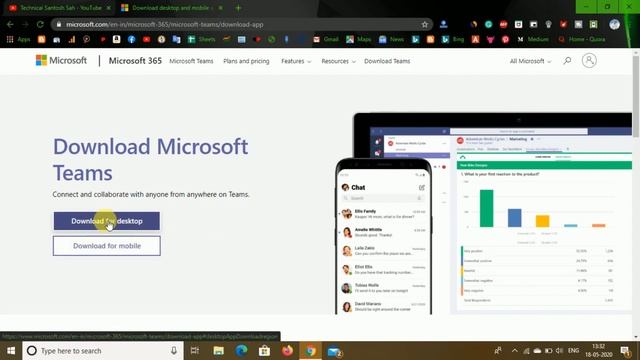Open the Facebook bookmark
This screenshot has height=360, width=640.
(x=131, y=39)
